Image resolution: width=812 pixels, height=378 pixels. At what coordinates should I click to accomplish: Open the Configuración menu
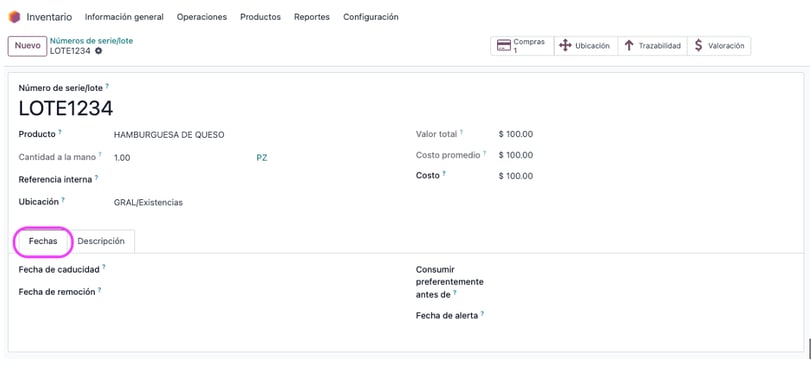point(371,17)
